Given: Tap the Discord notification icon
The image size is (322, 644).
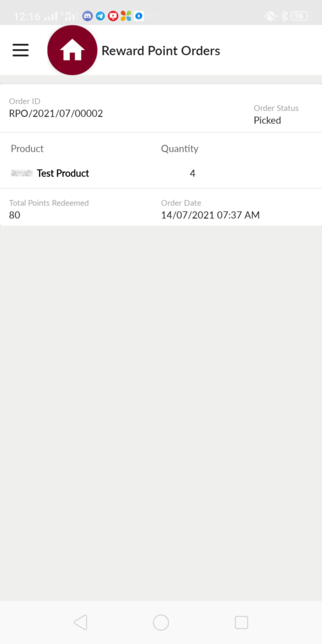Looking at the screenshot, I should tap(87, 16).
